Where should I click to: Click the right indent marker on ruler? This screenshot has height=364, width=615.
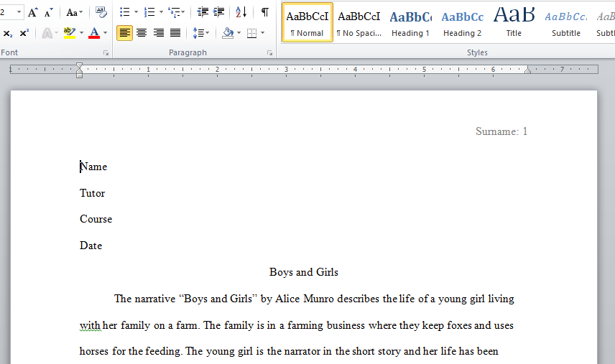click(527, 70)
